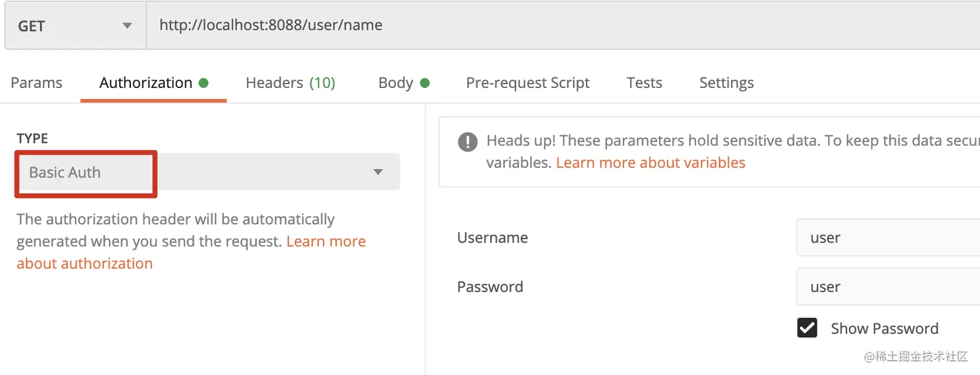Screen dimensions: 980x375
Task: Click the green dot on Authorization tab
Action: click(204, 83)
